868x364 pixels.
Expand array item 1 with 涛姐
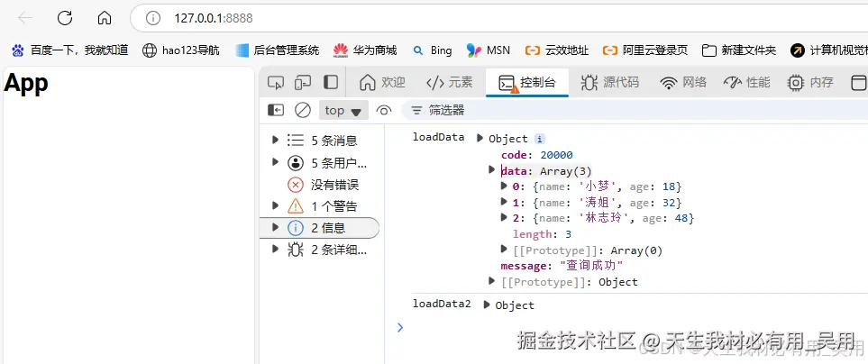pyautogui.click(x=504, y=202)
